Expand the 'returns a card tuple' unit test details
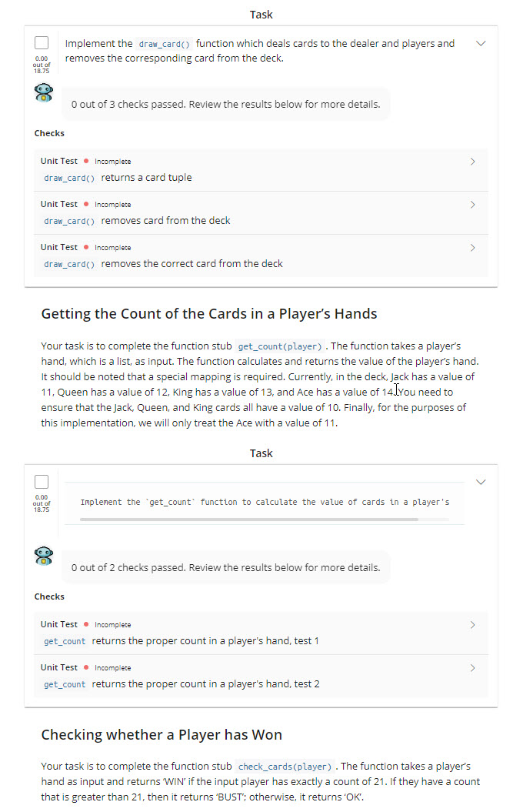The image size is (513, 812). coord(474,162)
